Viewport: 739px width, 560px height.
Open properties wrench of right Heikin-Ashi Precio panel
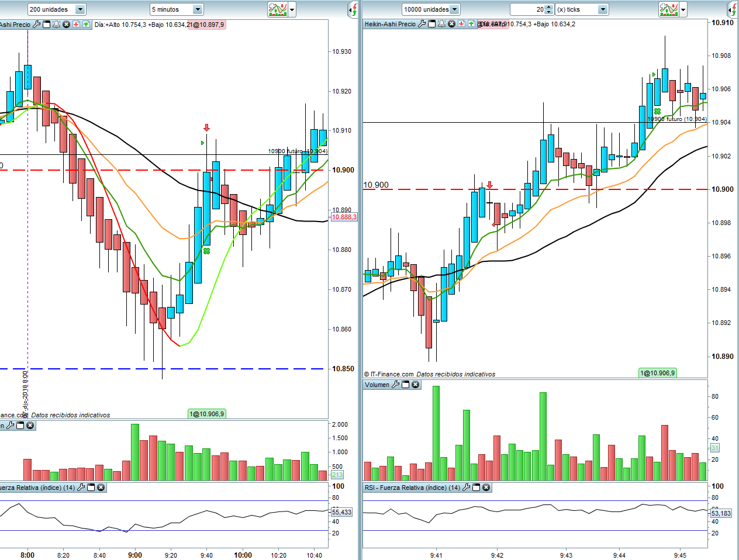(x=422, y=24)
